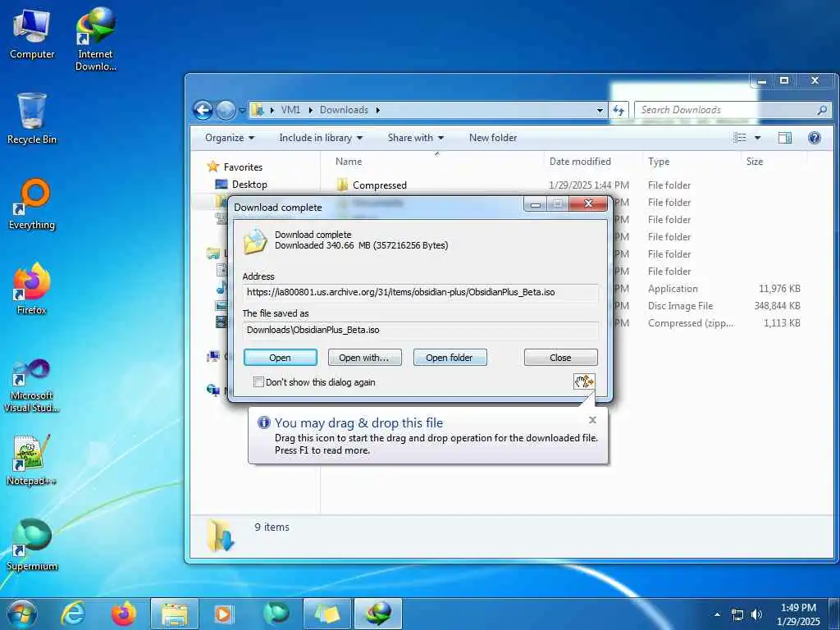Screen dimensions: 840x630
Task: Click Open folder button
Action: [x=450, y=358]
